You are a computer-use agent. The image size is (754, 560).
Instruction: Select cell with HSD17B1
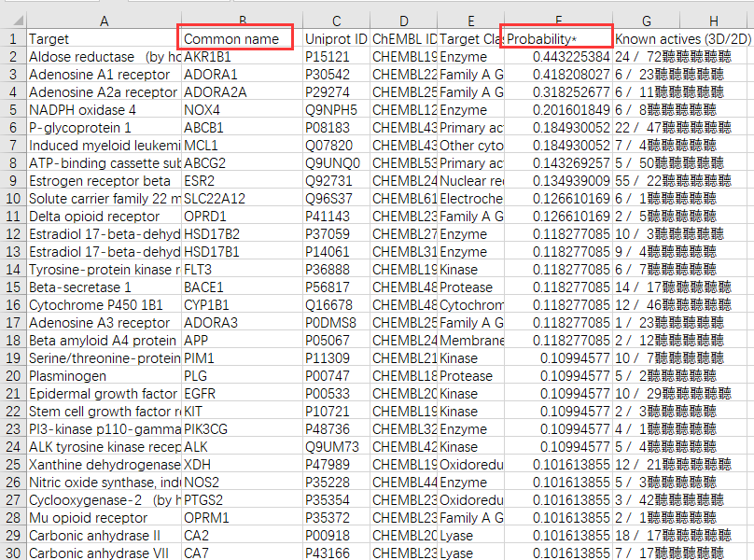(x=242, y=252)
